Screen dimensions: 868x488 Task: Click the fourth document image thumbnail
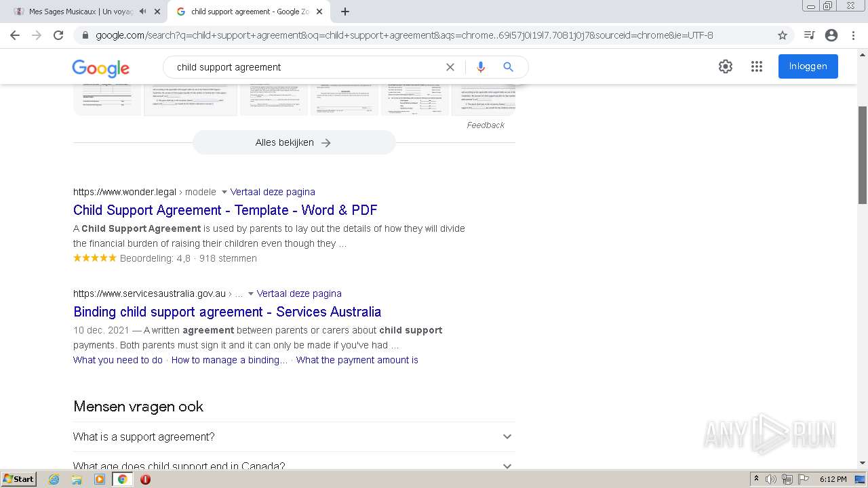(x=344, y=99)
